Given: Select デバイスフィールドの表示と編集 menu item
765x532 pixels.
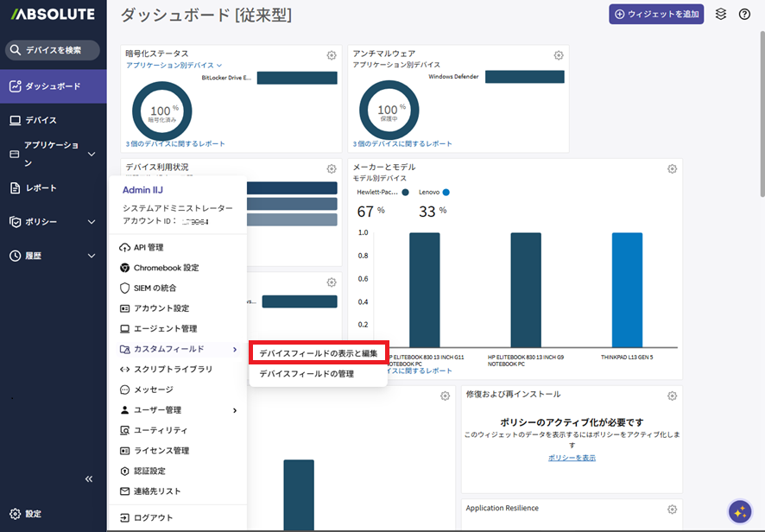Looking at the screenshot, I should (319, 353).
